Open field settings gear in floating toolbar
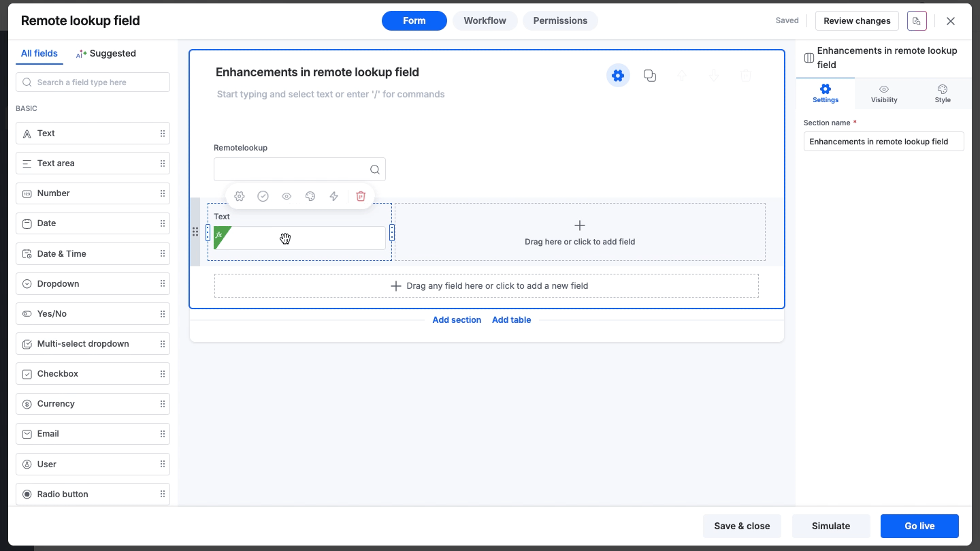The width and height of the screenshot is (980, 551). (240, 196)
